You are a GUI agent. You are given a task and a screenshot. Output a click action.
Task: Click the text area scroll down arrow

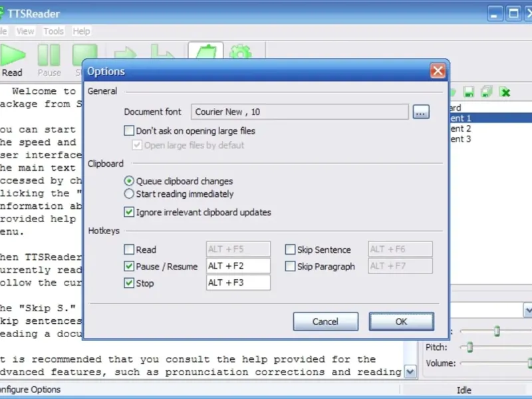(410, 372)
